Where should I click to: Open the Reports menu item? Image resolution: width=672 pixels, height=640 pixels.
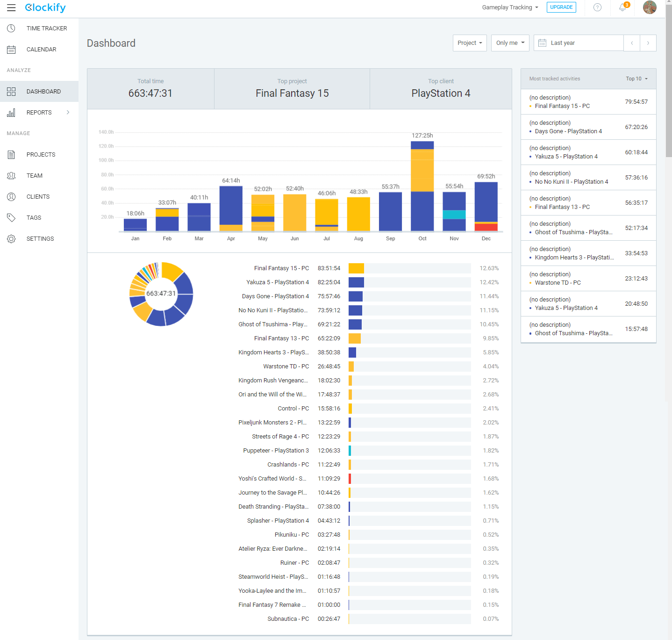(39, 113)
